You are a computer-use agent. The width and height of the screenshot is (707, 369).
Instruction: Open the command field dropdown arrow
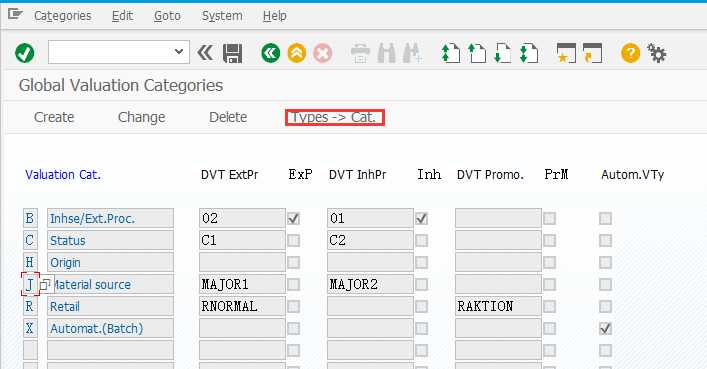pos(179,51)
